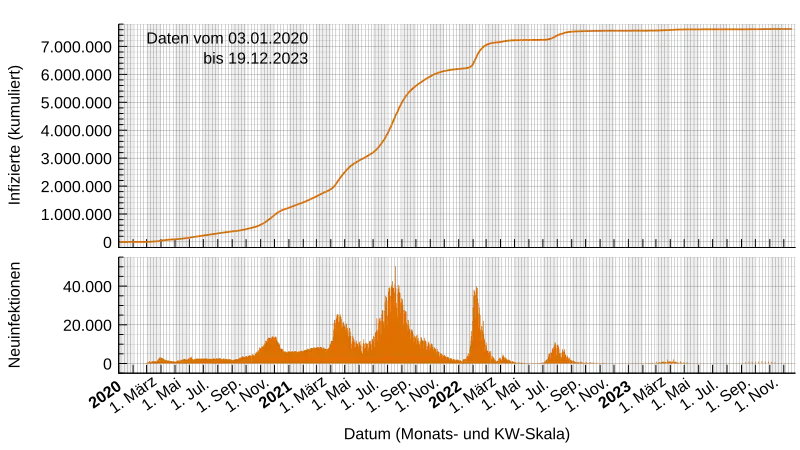Screen dimensions: 800x450
Task: Click the flat plateau after the sharp step
Action: [520, 40]
